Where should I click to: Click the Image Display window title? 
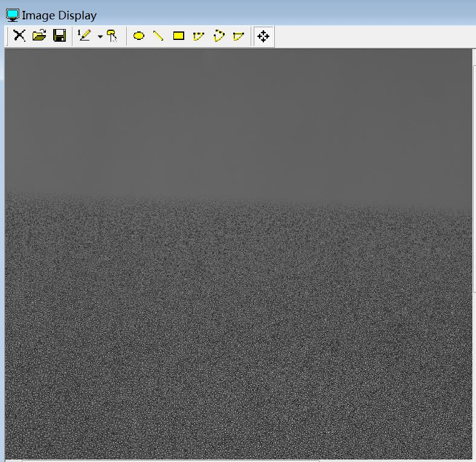coord(59,15)
